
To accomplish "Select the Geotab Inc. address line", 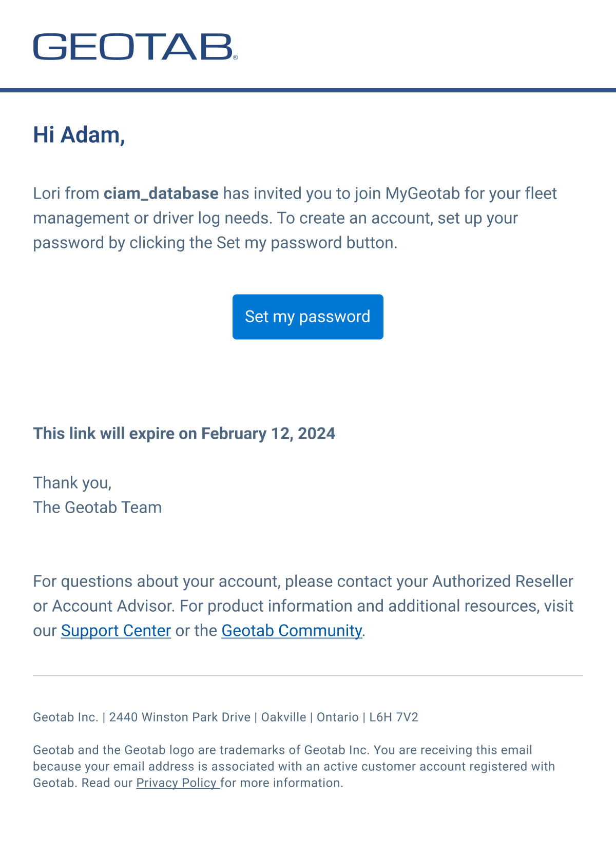I will coord(226,717).
